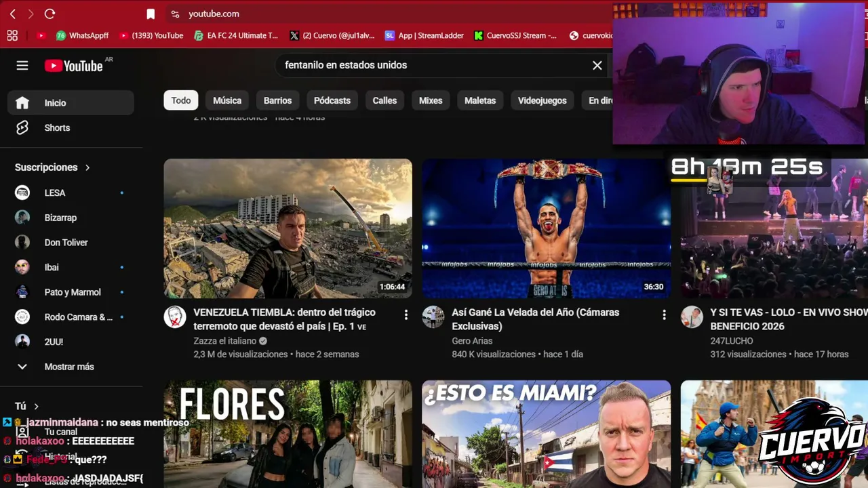Open the VENEZUELA TIEMBLA video title
The image size is (868, 488).
pyautogui.click(x=284, y=319)
